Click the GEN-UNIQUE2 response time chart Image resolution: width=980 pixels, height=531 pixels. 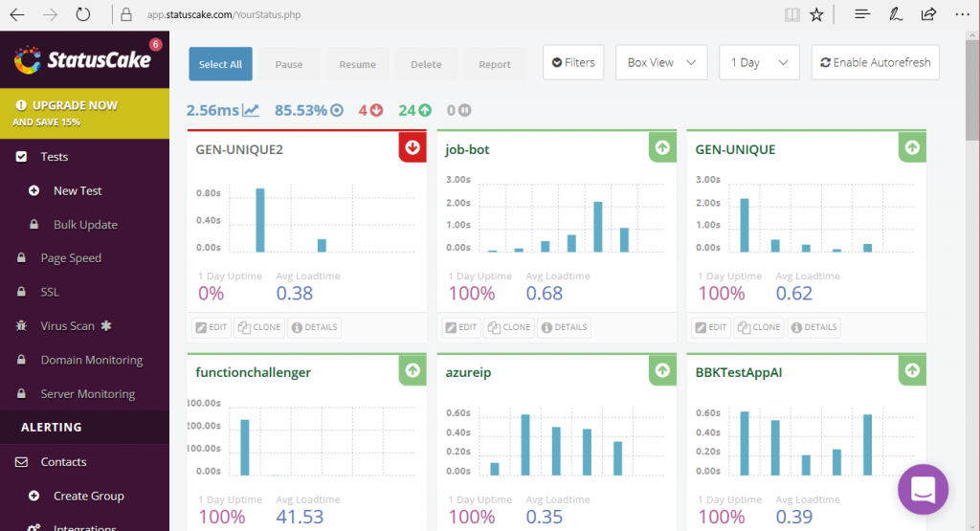(x=306, y=218)
